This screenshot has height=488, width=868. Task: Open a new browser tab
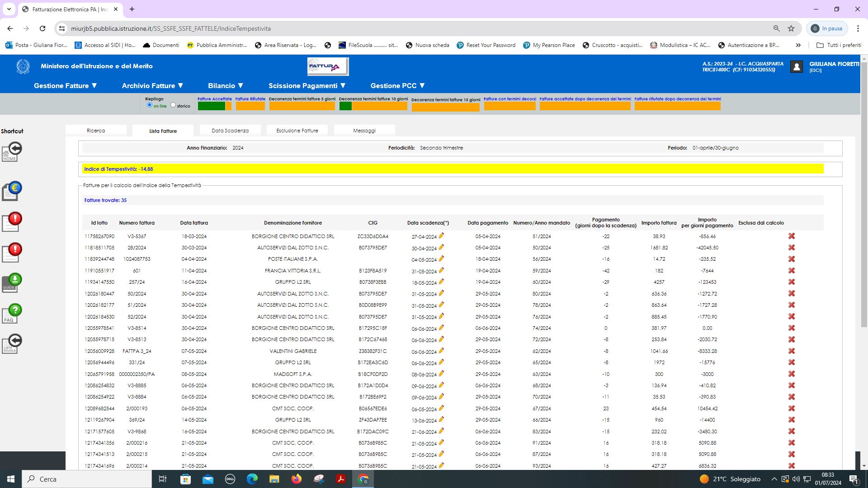[132, 9]
